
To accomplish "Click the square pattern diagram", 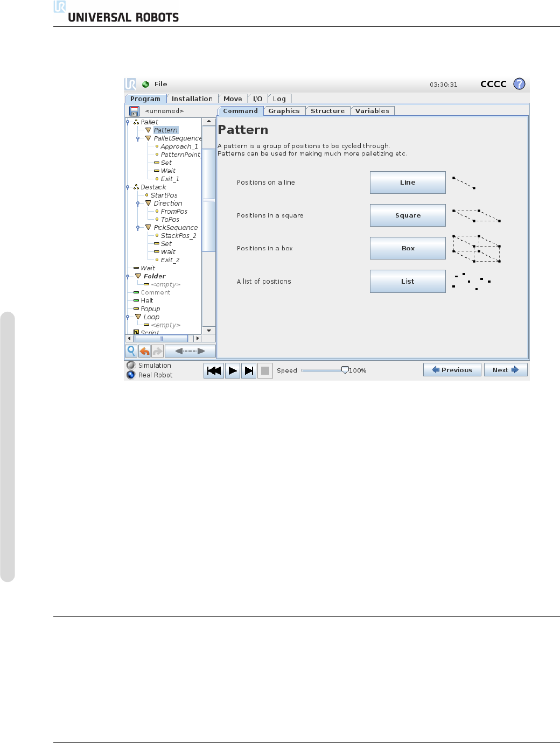I will 477,215.
